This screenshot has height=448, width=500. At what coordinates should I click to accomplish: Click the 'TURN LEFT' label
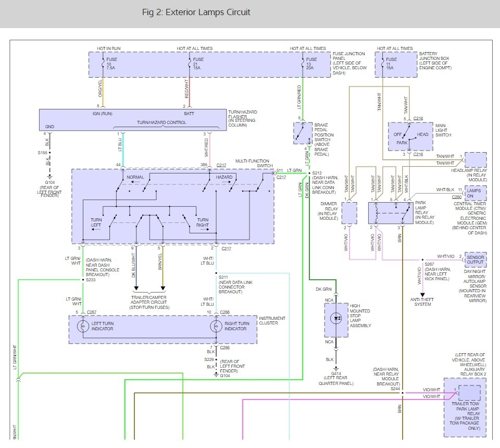tap(96, 222)
